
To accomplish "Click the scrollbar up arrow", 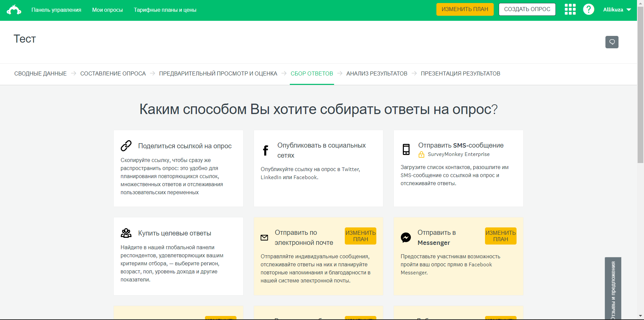I will point(640,3).
